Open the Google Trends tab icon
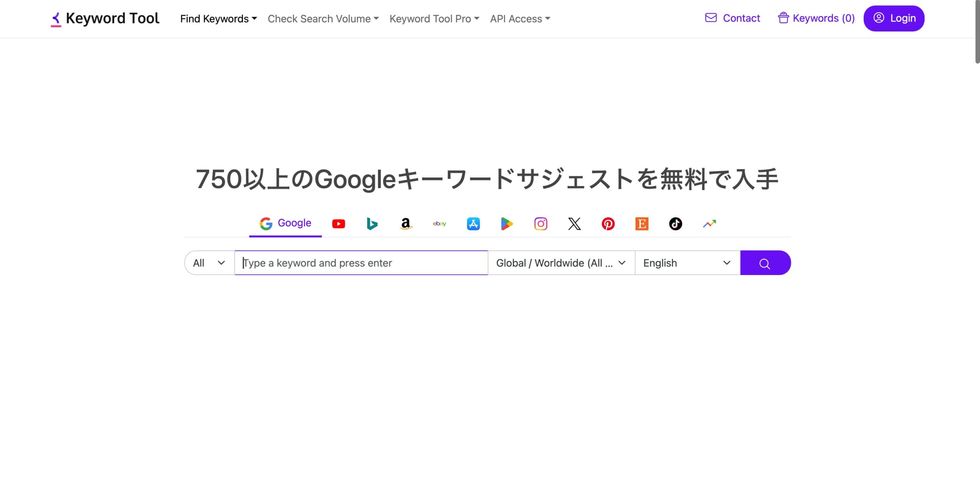The width and height of the screenshot is (980, 482). [x=709, y=224]
